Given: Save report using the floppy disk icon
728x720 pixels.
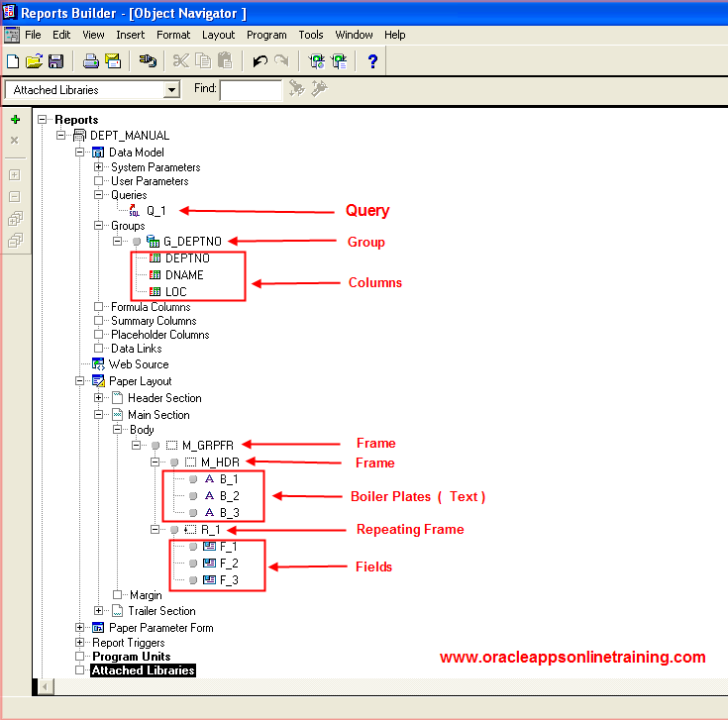Looking at the screenshot, I should pos(55,61).
